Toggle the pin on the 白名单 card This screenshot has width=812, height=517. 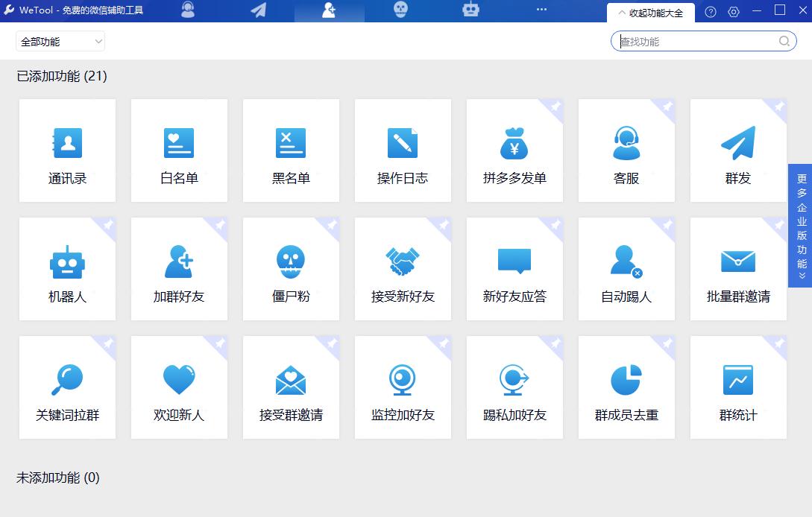[218, 109]
